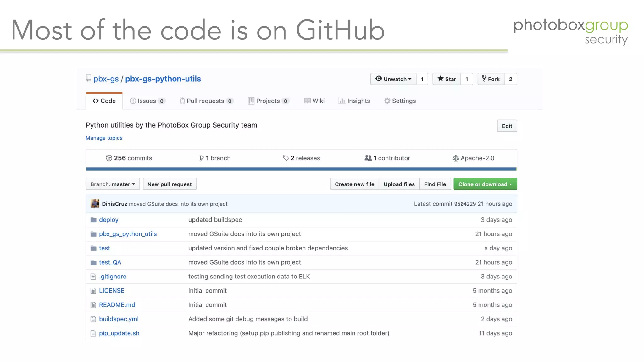Click the file icon for LICENSE

pos(93,291)
